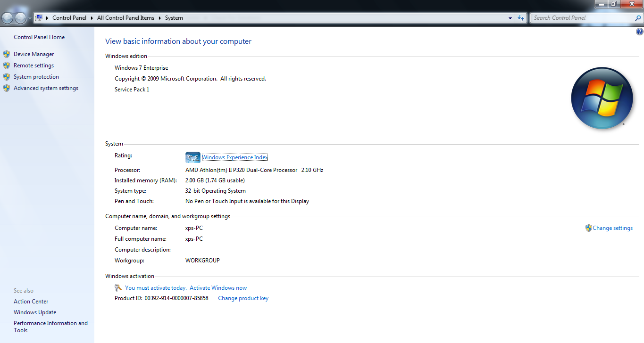Click the '32-bit Operating System' value
Image resolution: width=644 pixels, height=343 pixels.
coord(216,191)
